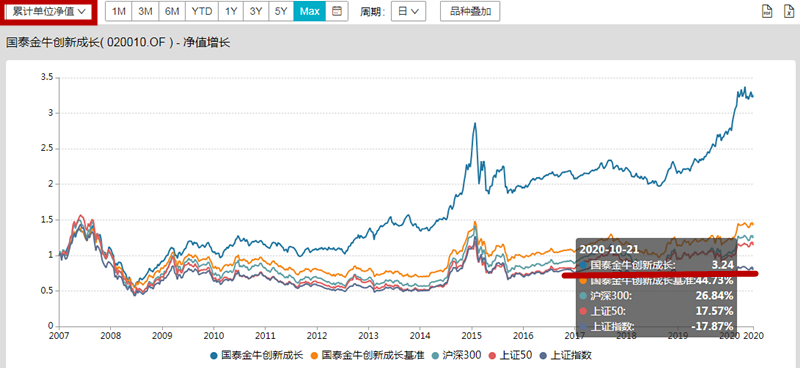The width and height of the screenshot is (800, 368).
Task: Click the 2015 label on the x-axis
Action: [471, 335]
